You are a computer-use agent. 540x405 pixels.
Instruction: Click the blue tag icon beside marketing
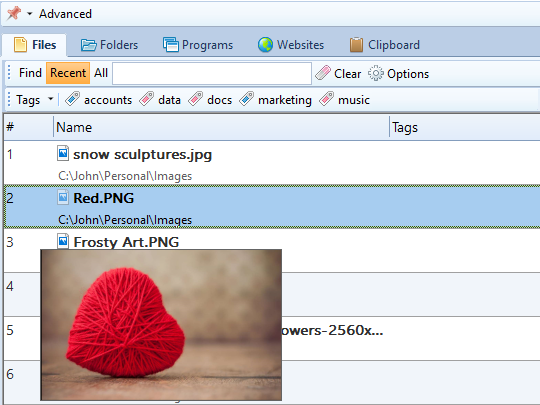[247, 99]
